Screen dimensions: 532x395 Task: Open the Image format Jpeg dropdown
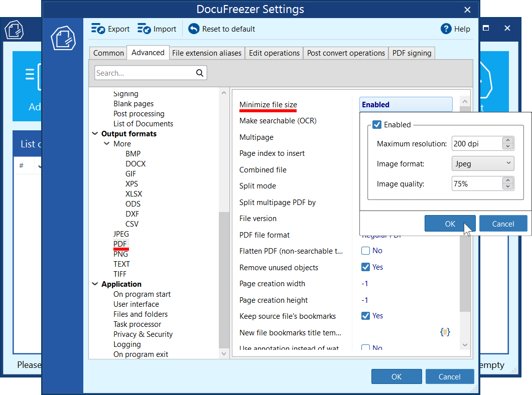483,163
